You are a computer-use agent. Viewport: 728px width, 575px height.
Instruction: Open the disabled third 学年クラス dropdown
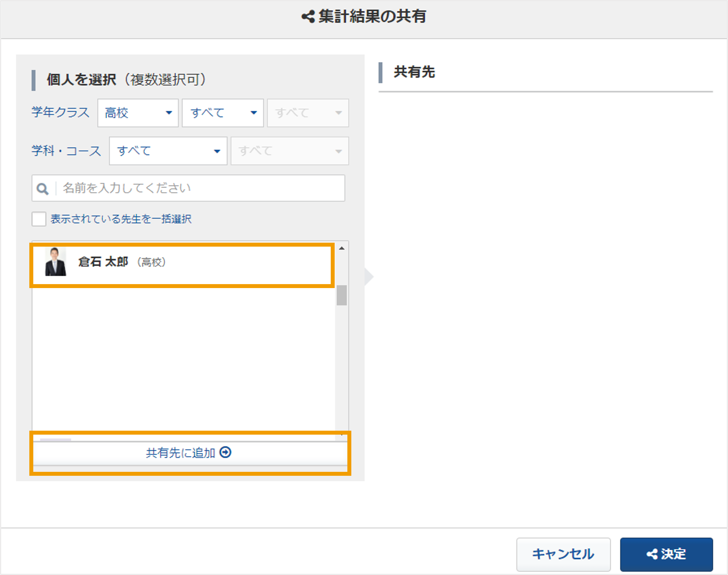coord(308,113)
